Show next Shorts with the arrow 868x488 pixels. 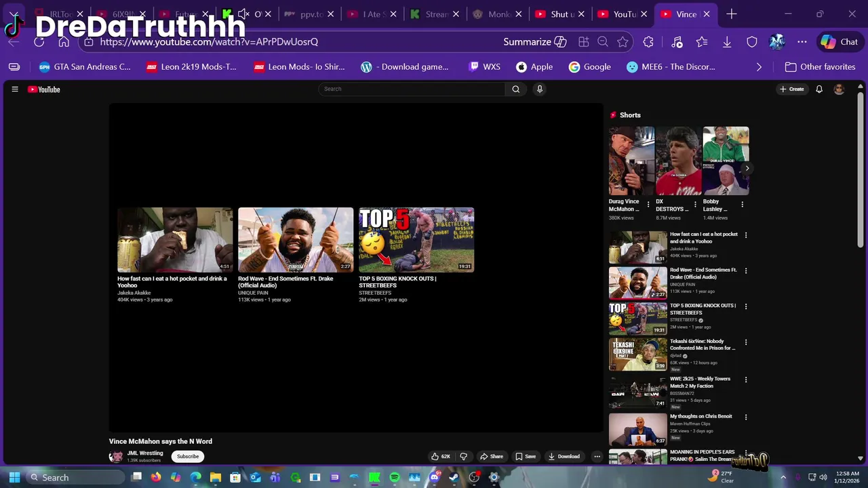point(747,168)
